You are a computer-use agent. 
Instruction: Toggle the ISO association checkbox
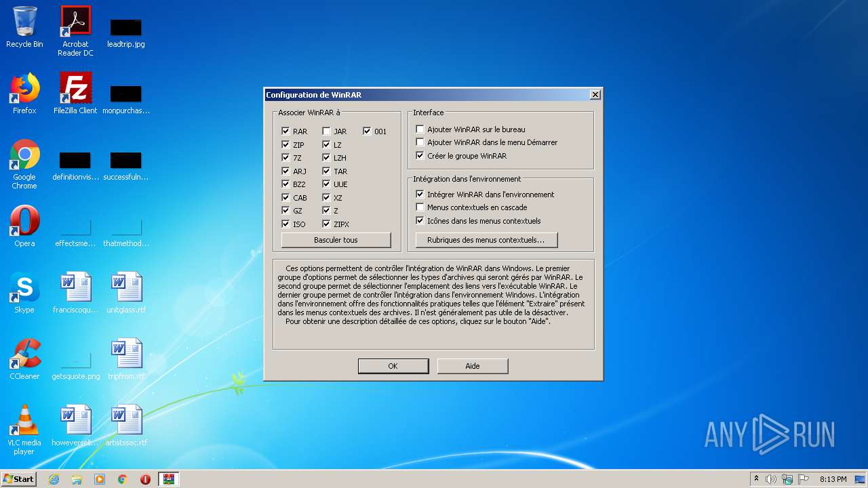point(285,224)
